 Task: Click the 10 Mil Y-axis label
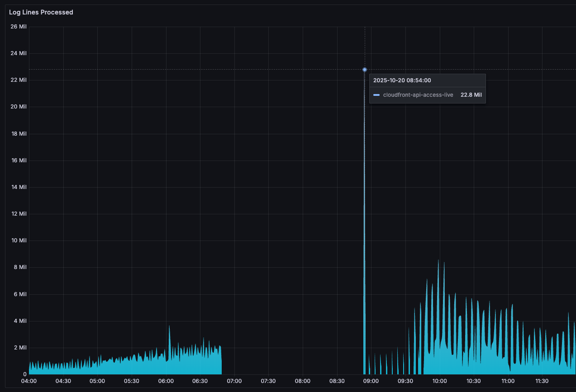pos(19,241)
